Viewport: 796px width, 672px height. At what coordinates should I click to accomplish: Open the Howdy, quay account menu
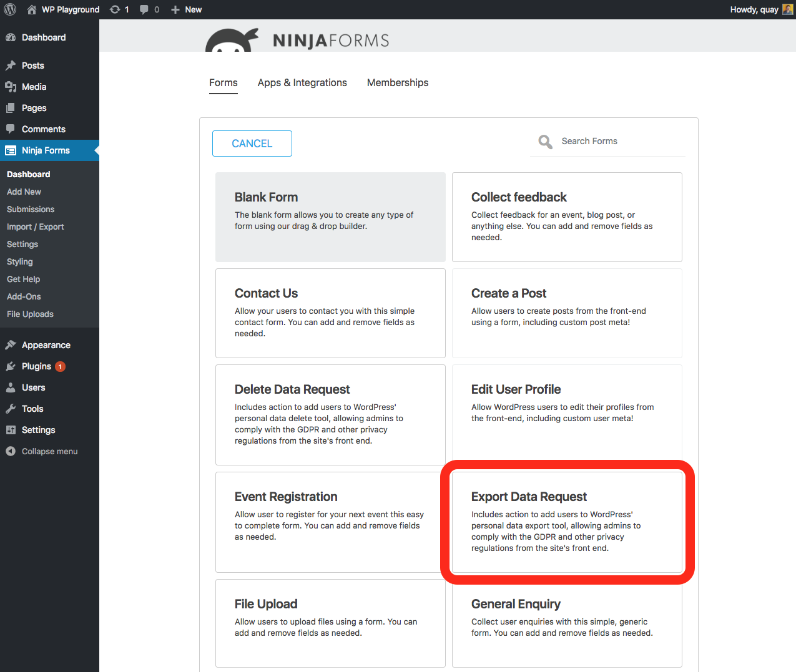[x=754, y=9]
